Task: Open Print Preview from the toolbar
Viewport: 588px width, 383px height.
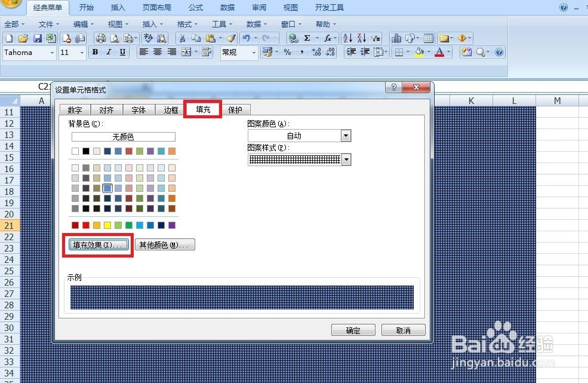Action: point(115,38)
